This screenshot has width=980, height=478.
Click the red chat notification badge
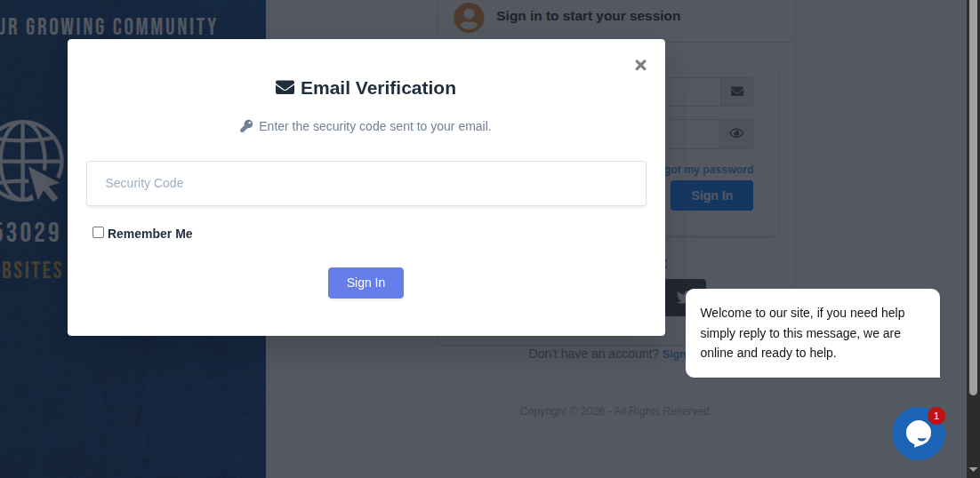point(936,416)
